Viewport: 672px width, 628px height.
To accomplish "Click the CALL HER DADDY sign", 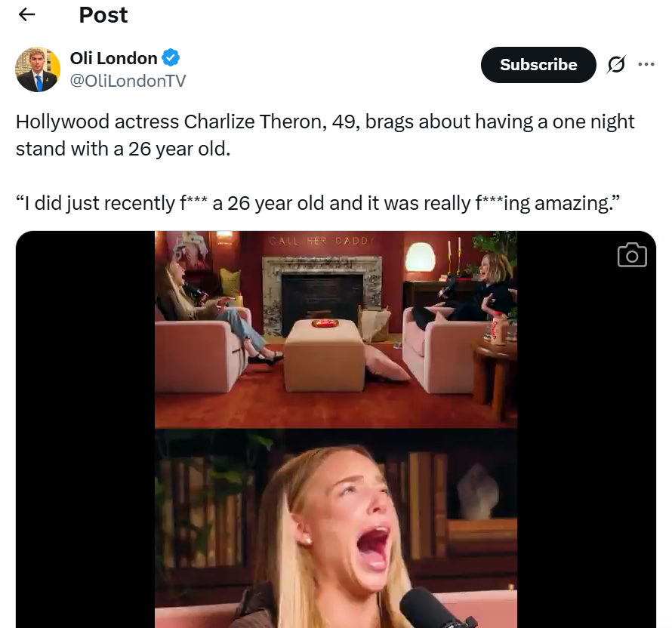I will pyautogui.click(x=319, y=241).
